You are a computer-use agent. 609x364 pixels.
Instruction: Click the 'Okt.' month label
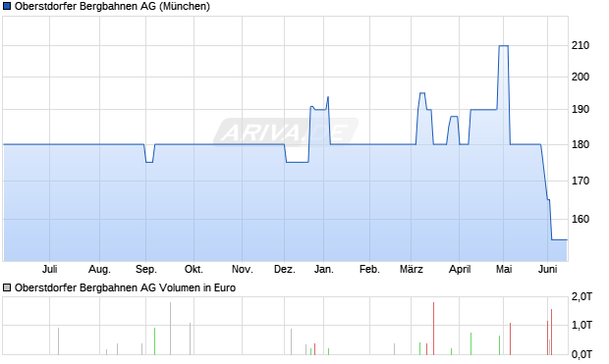point(194,269)
